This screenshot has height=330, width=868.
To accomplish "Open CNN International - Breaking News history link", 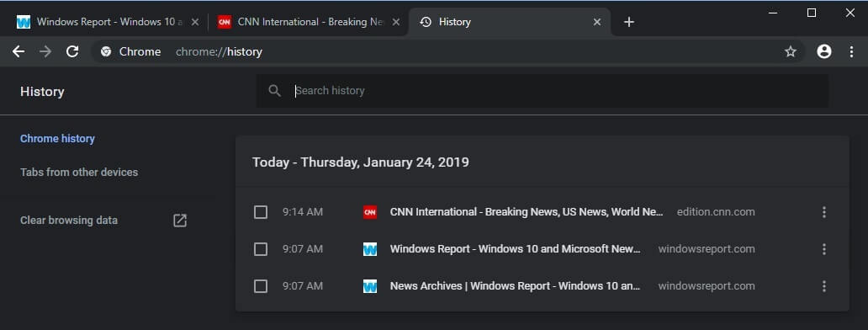I will (527, 212).
